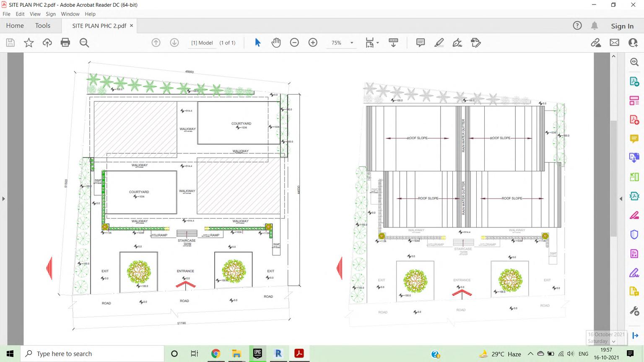Viewport: 644px width, 362px height.
Task: Activate the arrow Selection tool
Action: [x=257, y=43]
